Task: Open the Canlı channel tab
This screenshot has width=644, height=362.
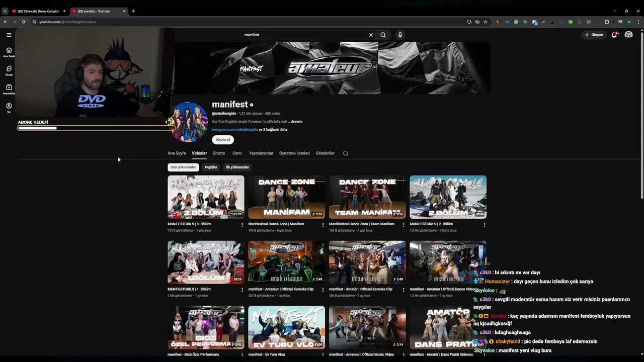Action: (237, 153)
